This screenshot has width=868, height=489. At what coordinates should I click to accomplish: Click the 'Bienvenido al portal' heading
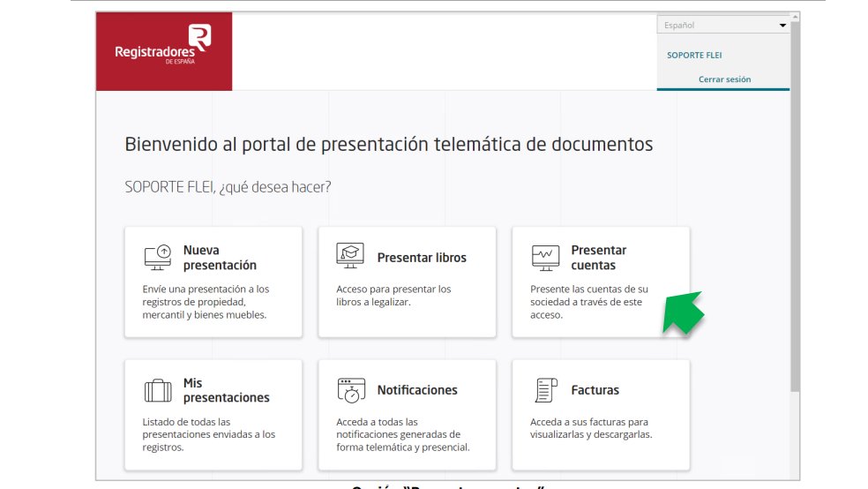point(389,145)
